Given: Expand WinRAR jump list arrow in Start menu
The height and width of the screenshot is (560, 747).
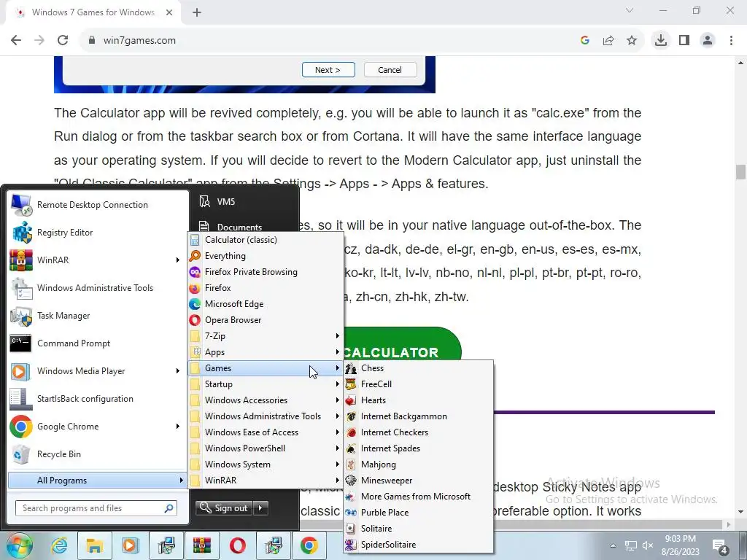Looking at the screenshot, I should (178, 260).
